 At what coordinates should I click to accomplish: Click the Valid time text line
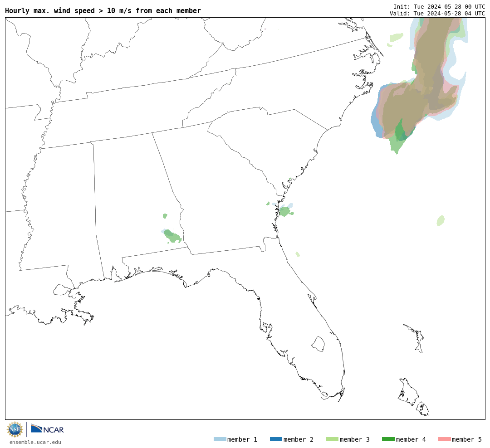coord(437,14)
